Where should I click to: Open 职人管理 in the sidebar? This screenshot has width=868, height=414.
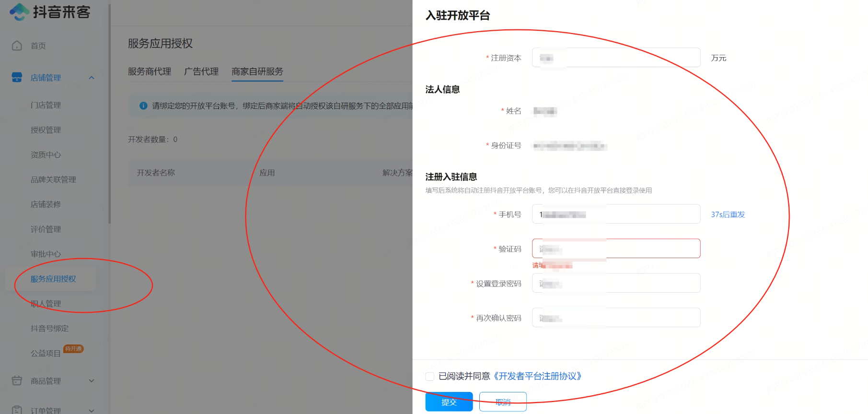click(x=46, y=304)
